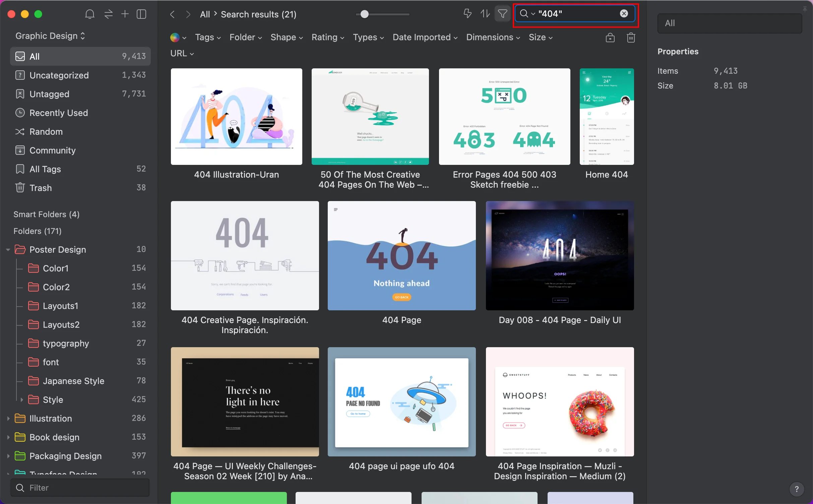Open Recently Used in the sidebar
The image size is (813, 504).
pyautogui.click(x=80, y=113)
